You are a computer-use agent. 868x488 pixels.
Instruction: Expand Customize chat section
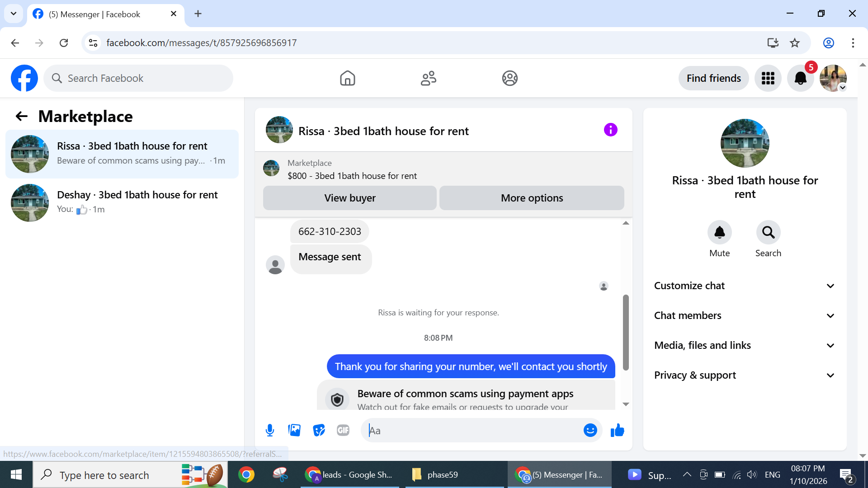pyautogui.click(x=745, y=286)
